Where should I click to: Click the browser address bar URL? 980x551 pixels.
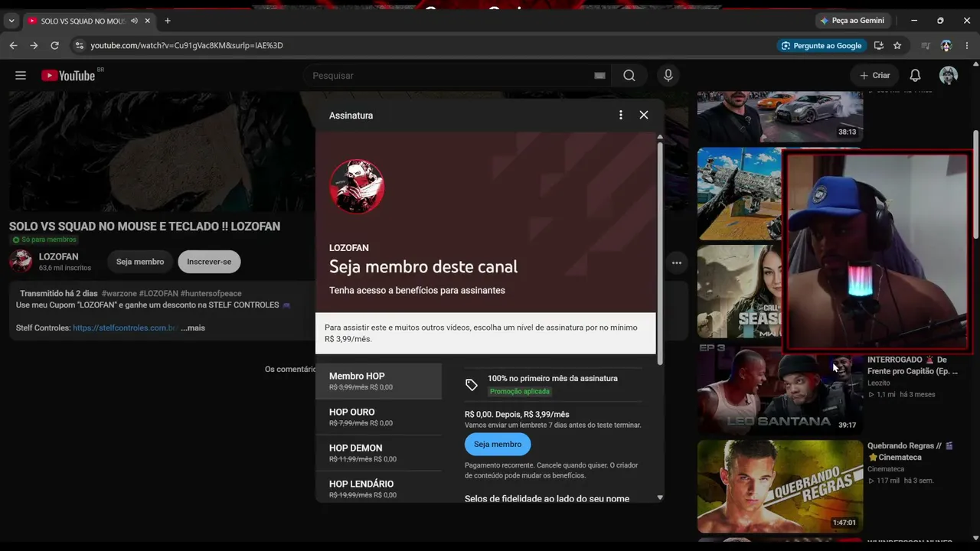click(187, 45)
